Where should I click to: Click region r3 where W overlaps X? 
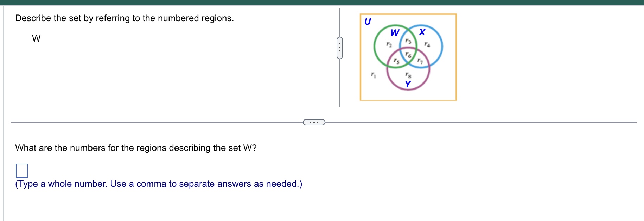[408, 41]
